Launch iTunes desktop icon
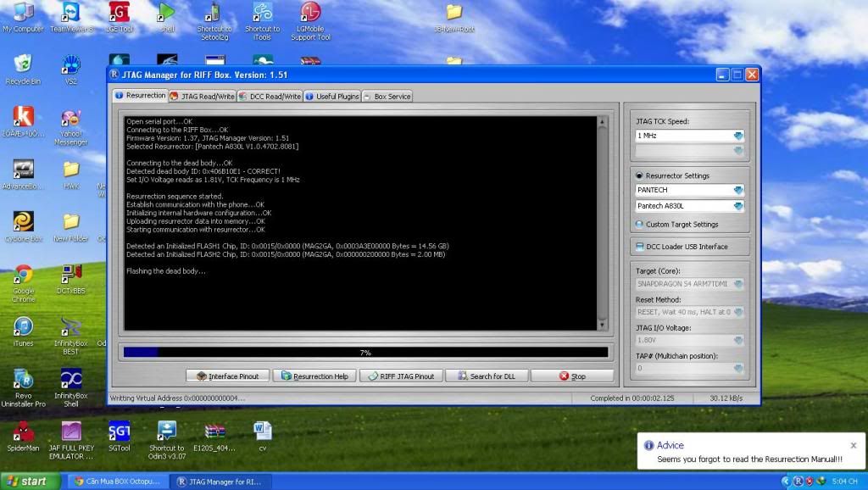Viewport: 868px width, 490px height. click(23, 331)
